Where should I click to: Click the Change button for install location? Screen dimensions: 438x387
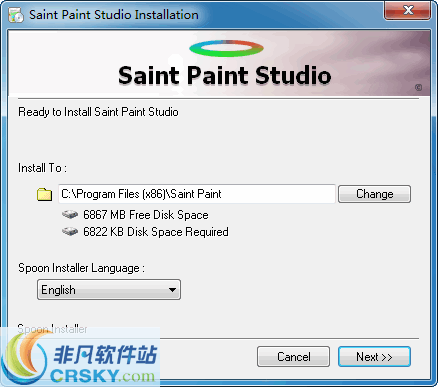tap(374, 194)
